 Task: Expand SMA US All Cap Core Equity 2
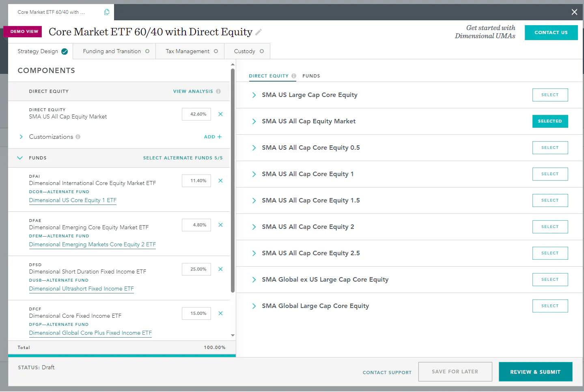coord(254,227)
